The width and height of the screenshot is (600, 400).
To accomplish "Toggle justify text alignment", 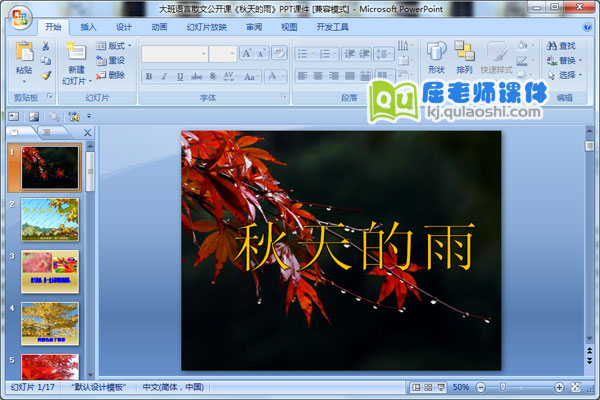I will 349,76.
